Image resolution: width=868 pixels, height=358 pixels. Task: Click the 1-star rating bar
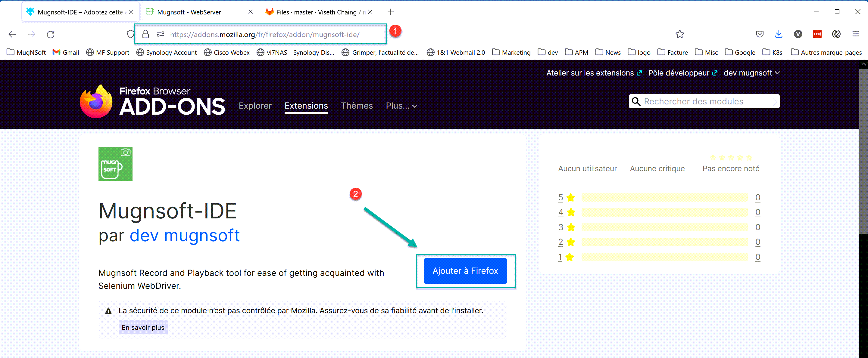(664, 258)
